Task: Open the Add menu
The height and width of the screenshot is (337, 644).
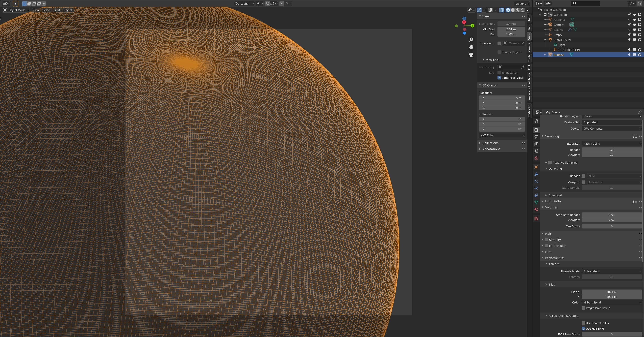Action: 57,10
